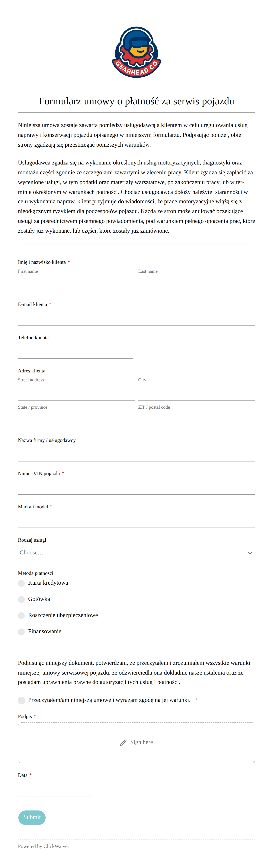Click Sign here signature area
This screenshot has width=273, height=868.
pyautogui.click(x=136, y=742)
